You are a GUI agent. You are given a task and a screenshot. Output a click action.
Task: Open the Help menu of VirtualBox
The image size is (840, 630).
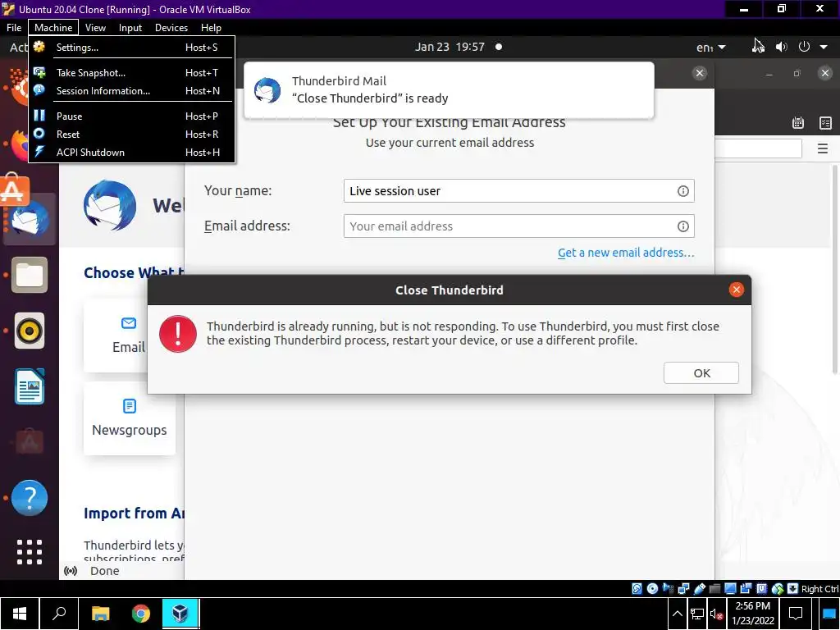(211, 27)
